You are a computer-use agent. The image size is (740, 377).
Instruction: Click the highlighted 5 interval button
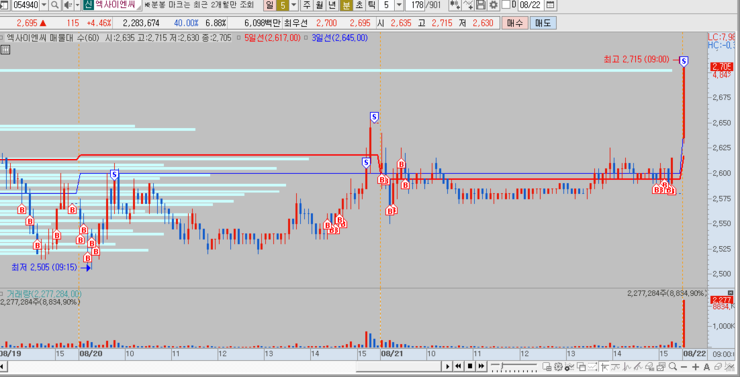(283, 5)
